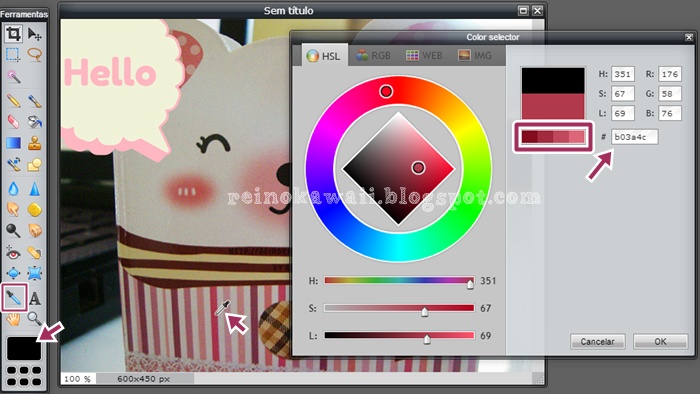Click the B value field showing 76

(x=670, y=113)
